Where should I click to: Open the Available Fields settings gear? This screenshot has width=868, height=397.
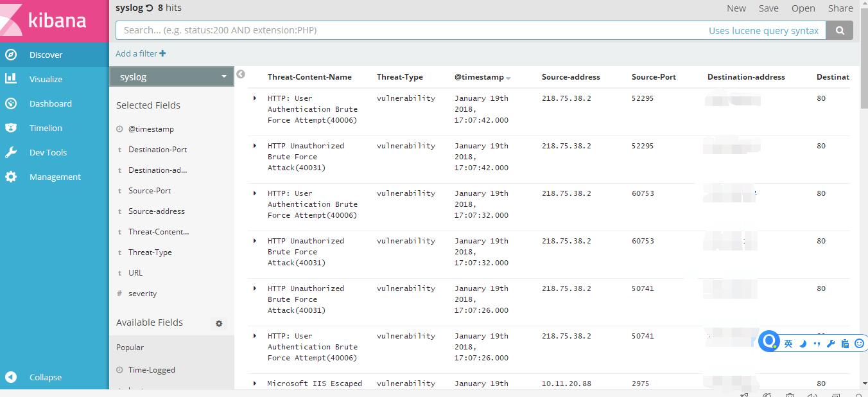[x=219, y=324]
